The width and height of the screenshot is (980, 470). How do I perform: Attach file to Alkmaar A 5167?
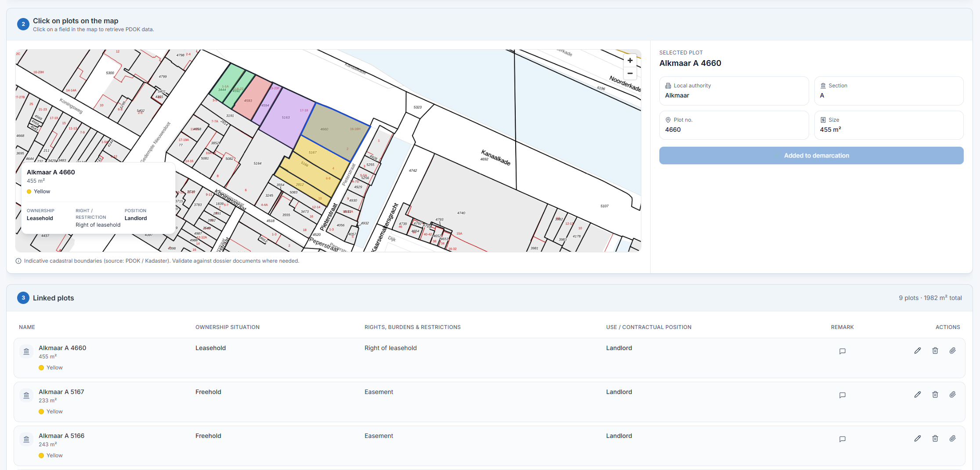[x=952, y=394]
